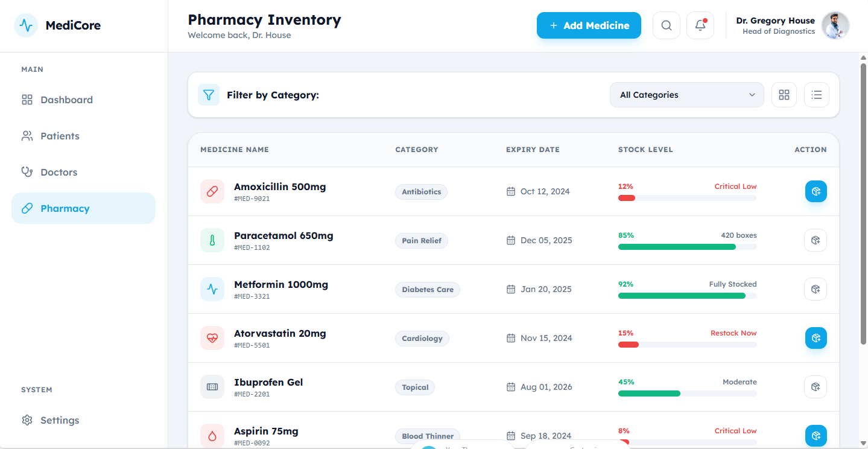Switch to list view layout
The height and width of the screenshot is (449, 868).
(816, 95)
